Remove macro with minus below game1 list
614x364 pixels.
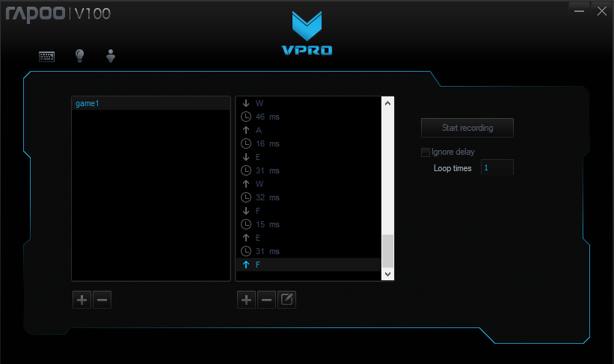(102, 300)
